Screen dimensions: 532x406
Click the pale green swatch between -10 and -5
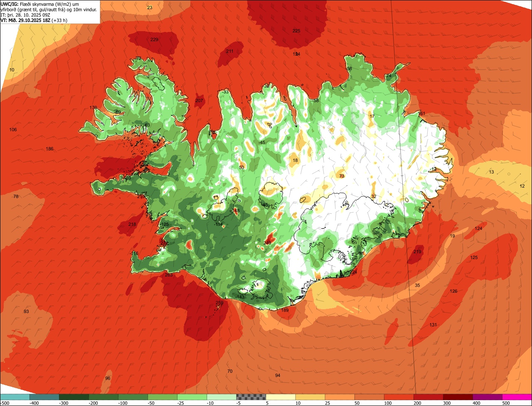tap(222, 396)
